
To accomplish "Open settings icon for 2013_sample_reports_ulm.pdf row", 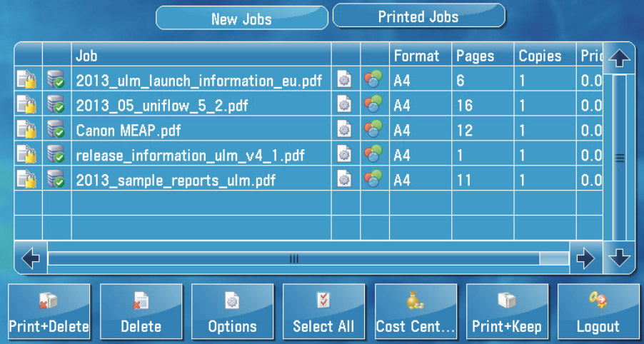I will click(x=345, y=179).
